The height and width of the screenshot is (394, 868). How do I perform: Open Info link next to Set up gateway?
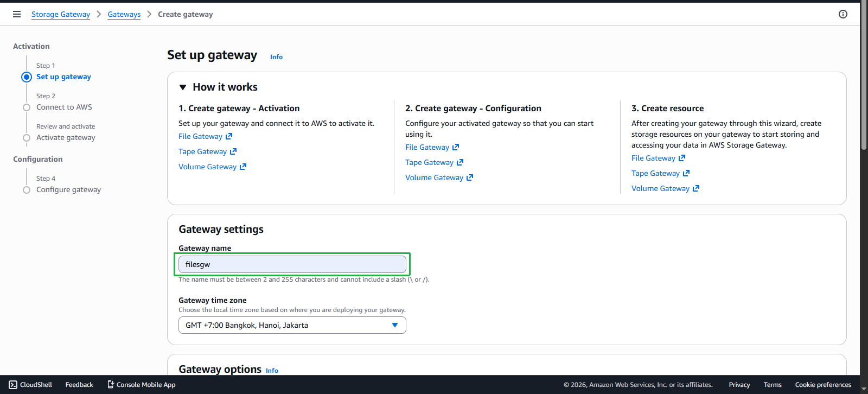277,57
